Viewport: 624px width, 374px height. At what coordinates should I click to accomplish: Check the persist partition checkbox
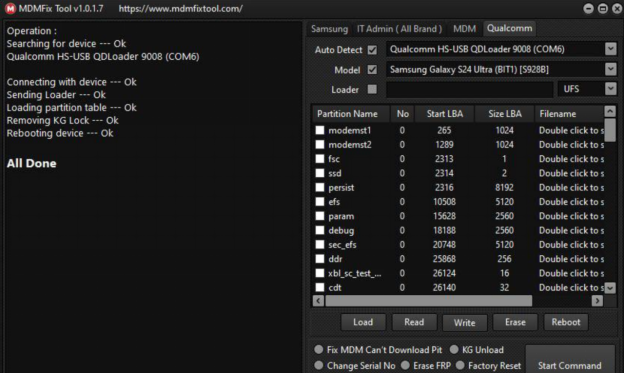[320, 187]
